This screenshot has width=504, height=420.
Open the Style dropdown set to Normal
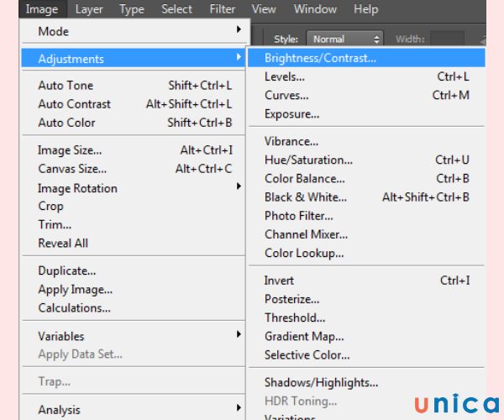[345, 39]
